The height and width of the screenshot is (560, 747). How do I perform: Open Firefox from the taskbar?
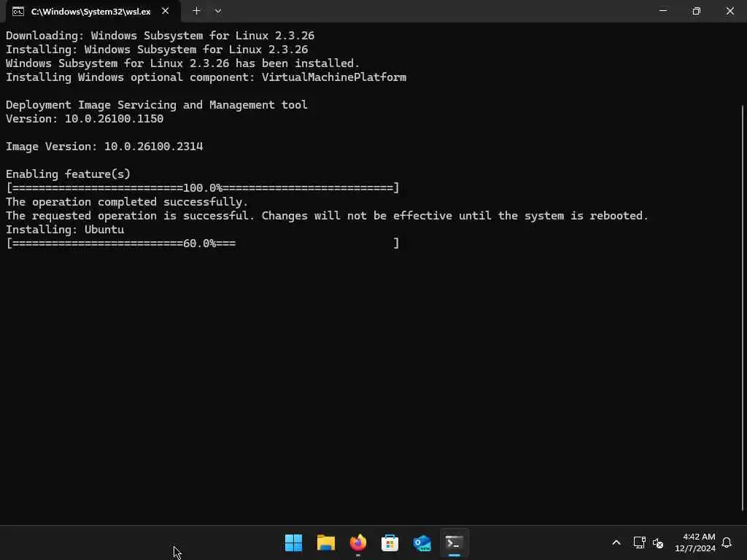coord(357,542)
